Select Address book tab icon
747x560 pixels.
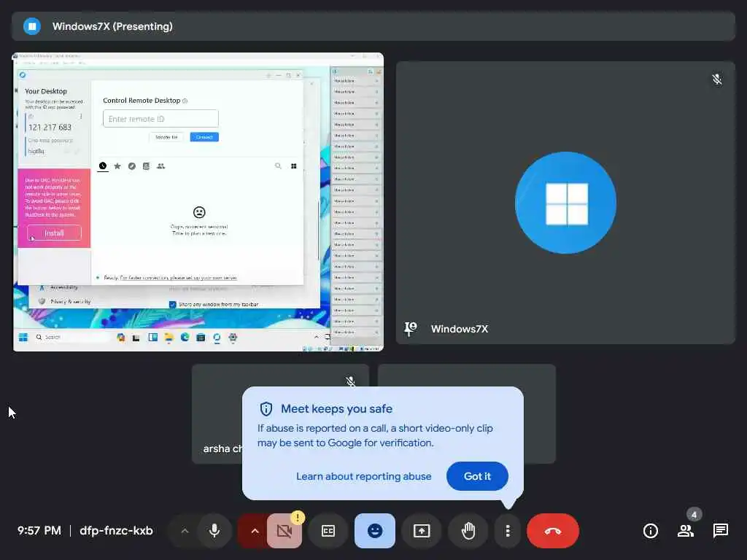(x=146, y=166)
